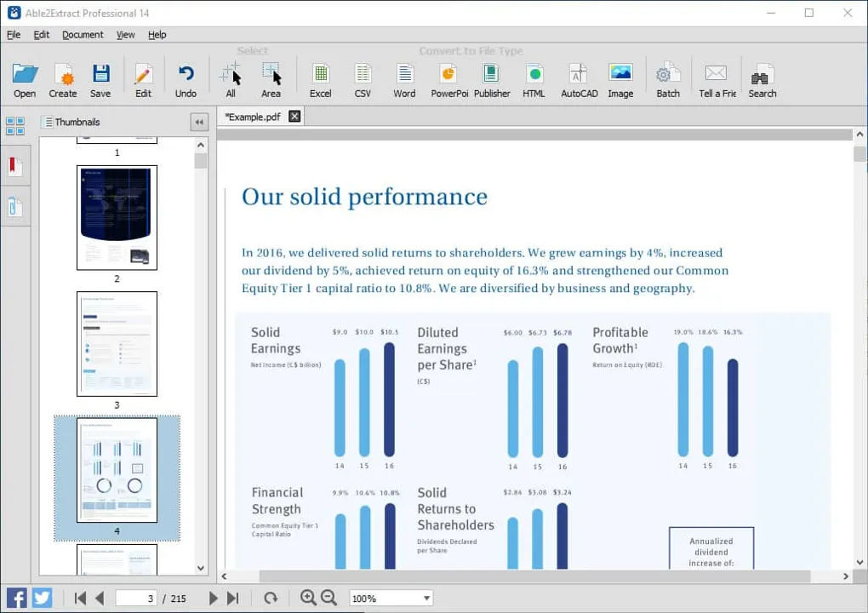The image size is (868, 613).
Task: Open the 100% zoom level dropdown
Action: pyautogui.click(x=391, y=598)
